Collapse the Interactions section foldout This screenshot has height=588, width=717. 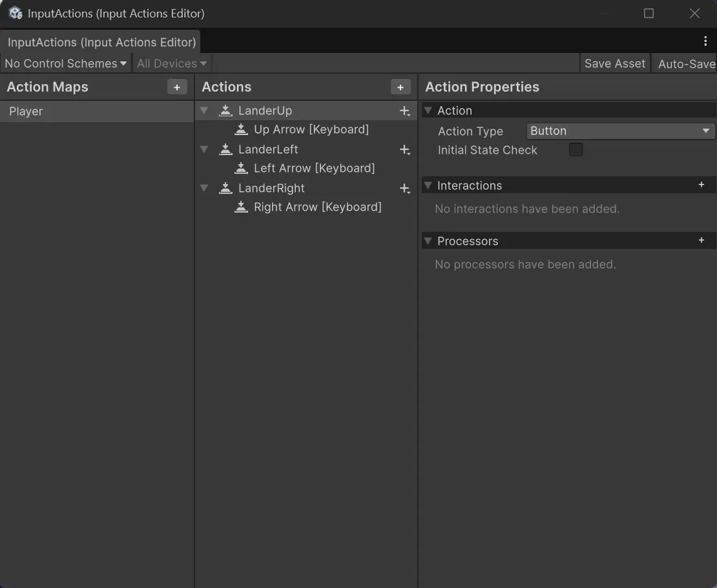tap(428, 185)
